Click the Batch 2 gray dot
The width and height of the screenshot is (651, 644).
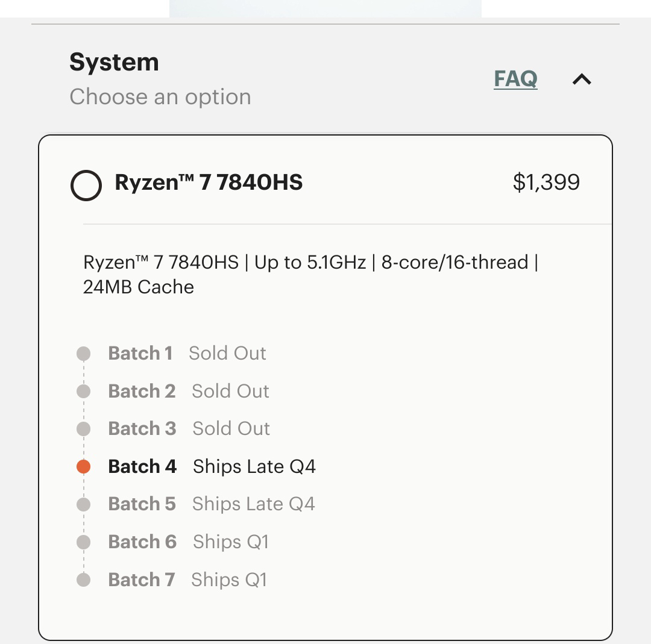click(84, 392)
